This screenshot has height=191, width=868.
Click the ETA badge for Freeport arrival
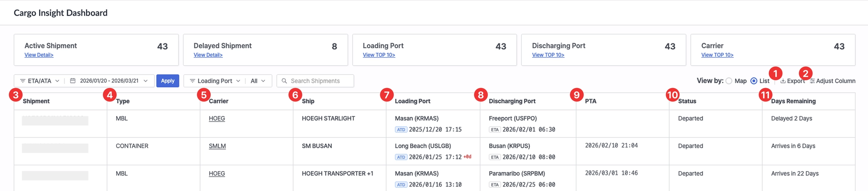[x=495, y=130]
